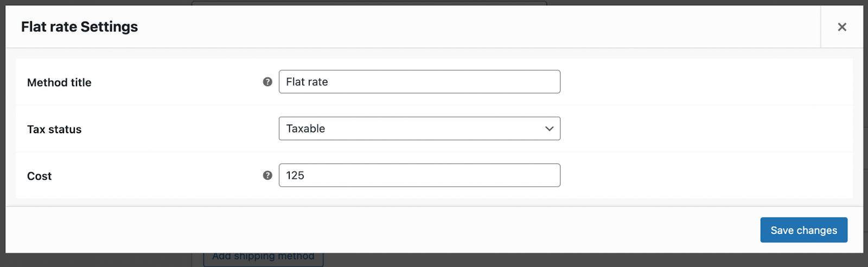
Task: Open the Tax status dropdown
Action: coord(419,129)
